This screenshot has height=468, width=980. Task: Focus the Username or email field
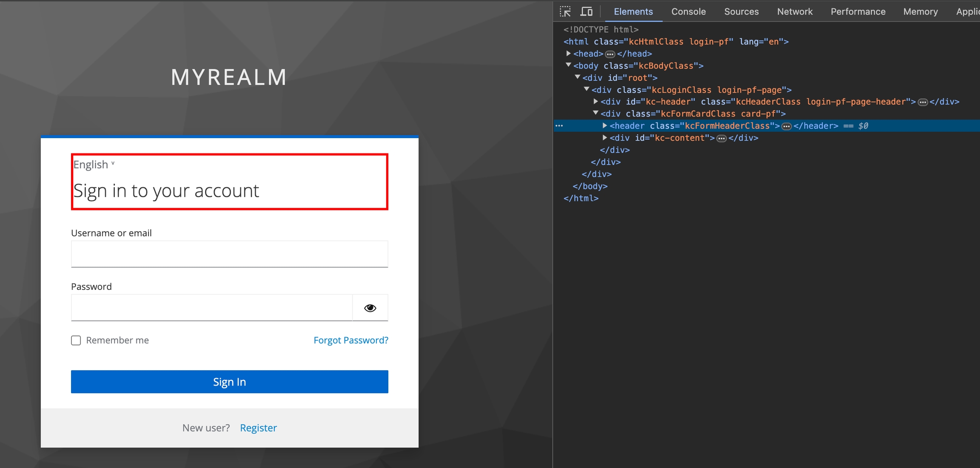pos(229,254)
